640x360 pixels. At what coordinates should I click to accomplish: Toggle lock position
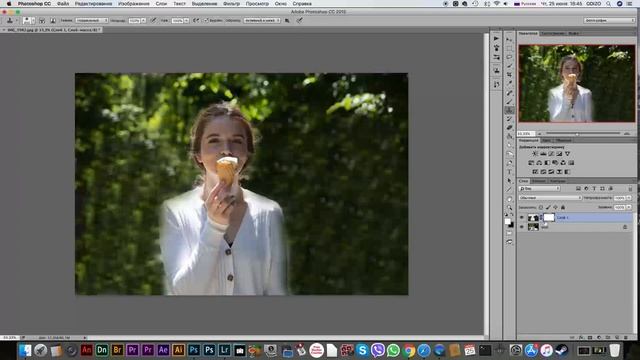point(556,207)
